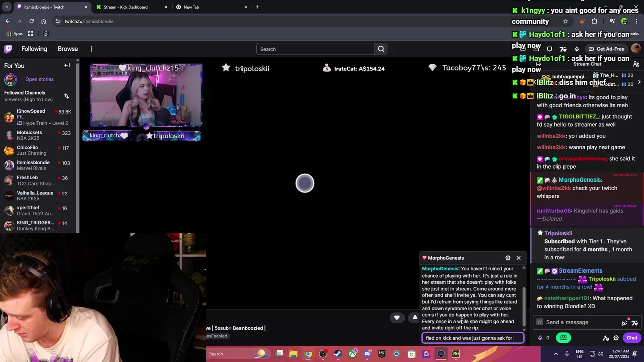Open the Twitch home logo
This screenshot has height=362, width=644.
point(8,49)
